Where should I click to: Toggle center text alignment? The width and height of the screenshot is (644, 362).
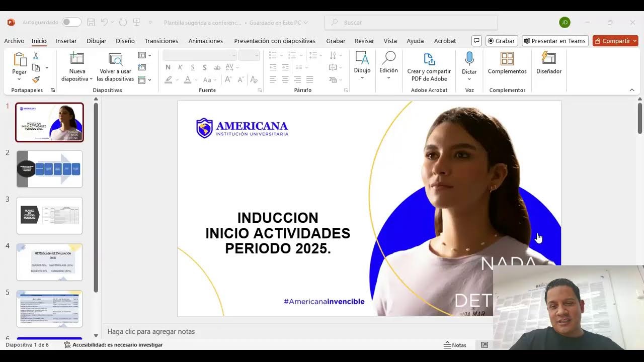pos(285,79)
